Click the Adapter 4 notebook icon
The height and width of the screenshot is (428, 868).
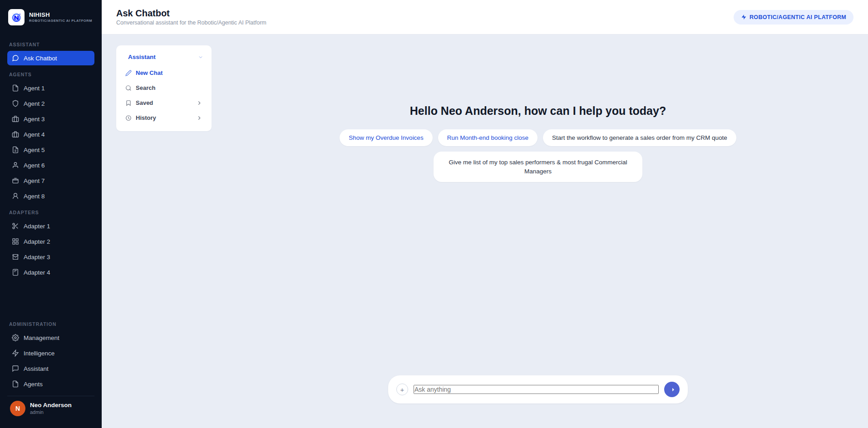click(x=15, y=272)
